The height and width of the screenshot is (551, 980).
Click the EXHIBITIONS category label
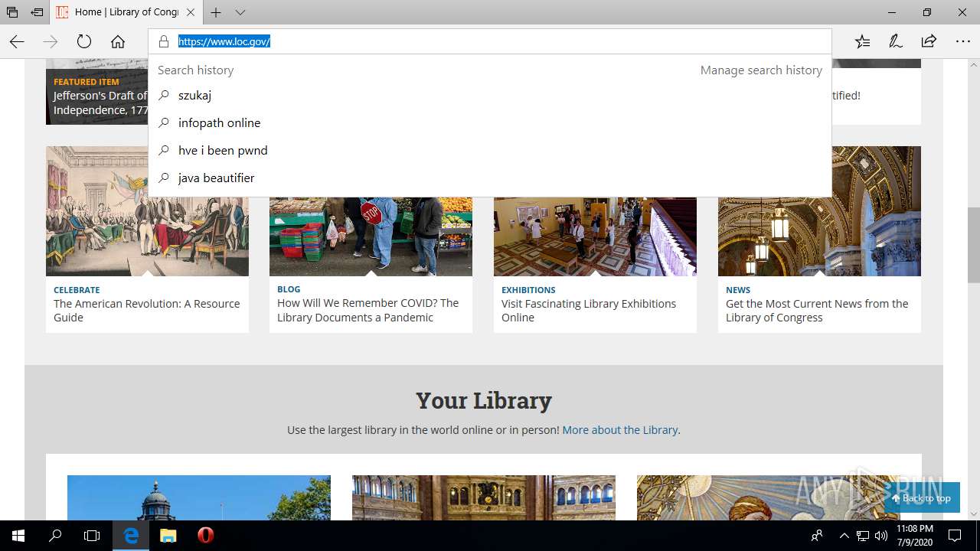pos(528,290)
